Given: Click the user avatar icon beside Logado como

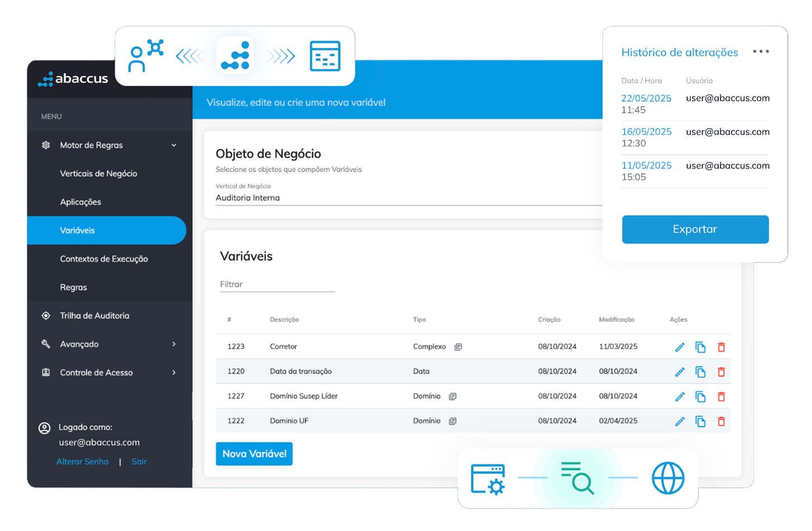Looking at the screenshot, I should (44, 428).
